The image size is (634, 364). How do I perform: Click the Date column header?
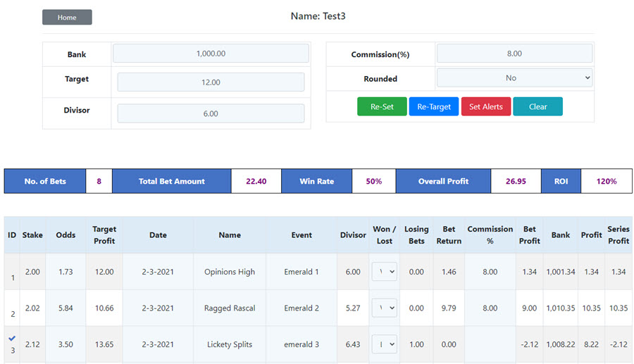[x=158, y=234]
